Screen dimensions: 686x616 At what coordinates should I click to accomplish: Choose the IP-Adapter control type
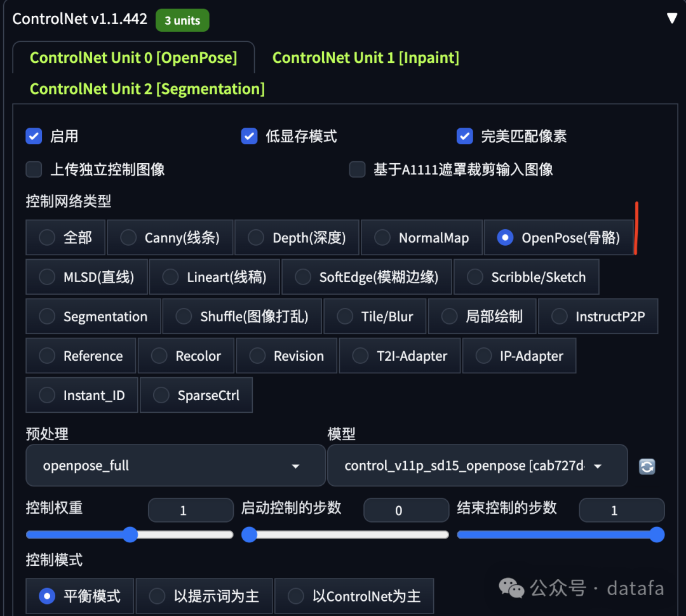coord(520,356)
